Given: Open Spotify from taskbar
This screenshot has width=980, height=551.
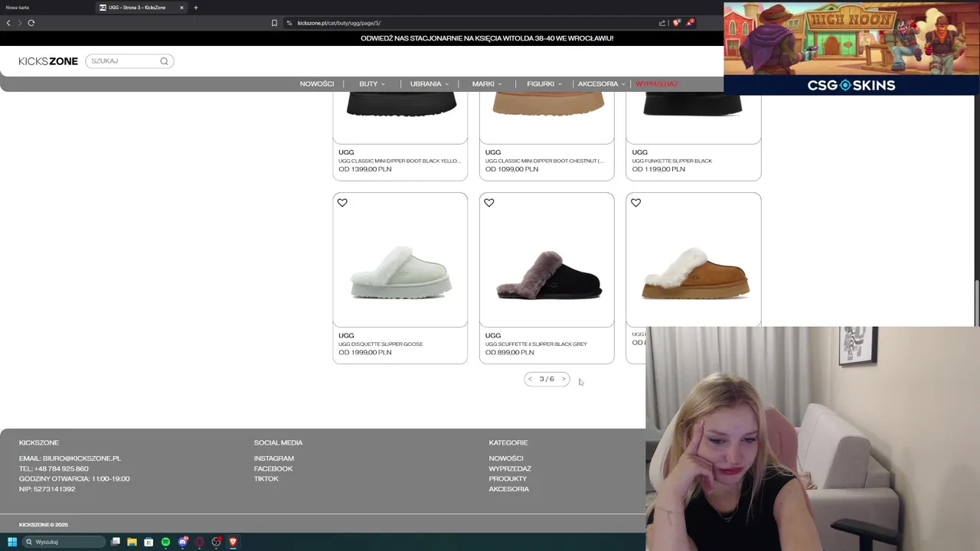Looking at the screenshot, I should 165,542.
